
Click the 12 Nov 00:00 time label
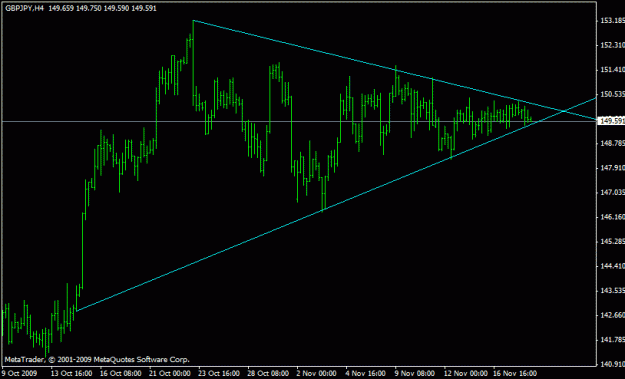[x=466, y=373]
